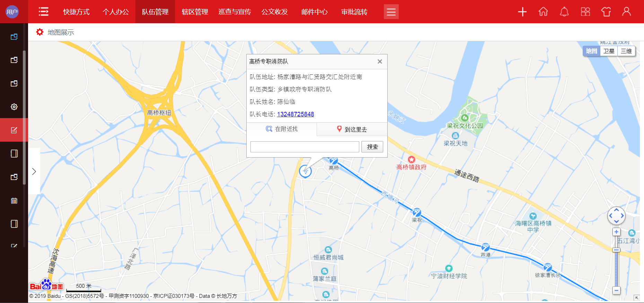Click the 梁祝天地 place marker
Image resolution: width=644 pixels, height=303 pixels.
[x=456, y=135]
